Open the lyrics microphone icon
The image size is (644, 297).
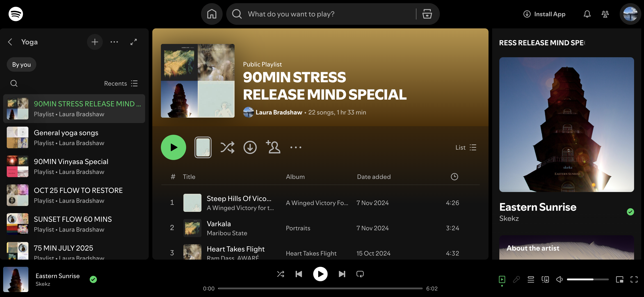coord(516,279)
